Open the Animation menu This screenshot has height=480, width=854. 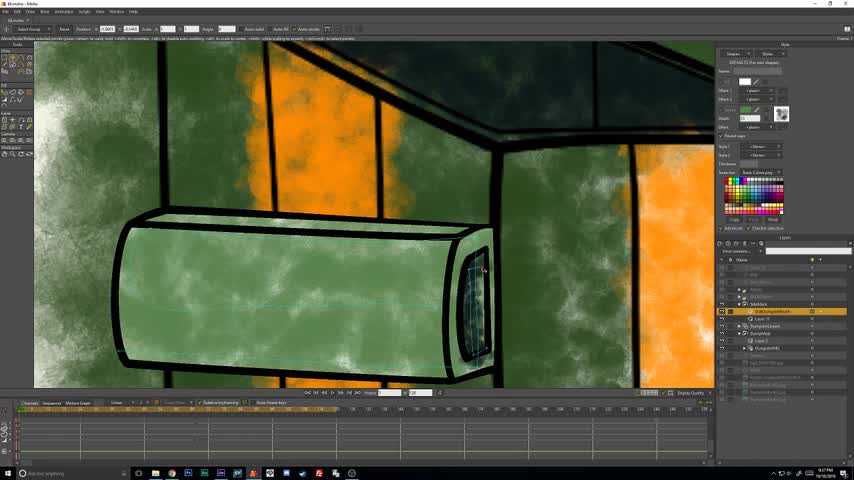(64, 11)
